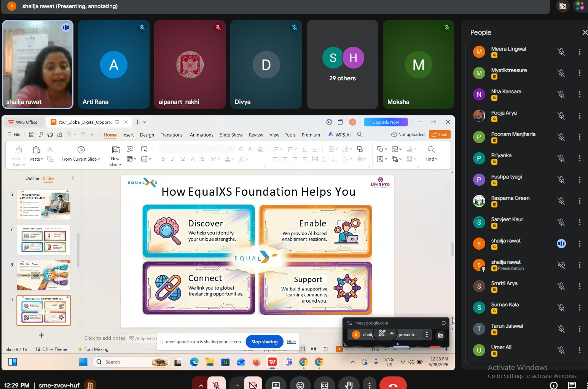
Task: Open File Explorer from the taskbar
Action: [210, 362]
